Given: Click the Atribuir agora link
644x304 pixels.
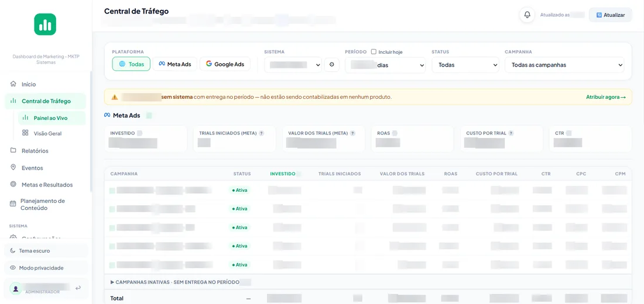Looking at the screenshot, I should click(606, 97).
